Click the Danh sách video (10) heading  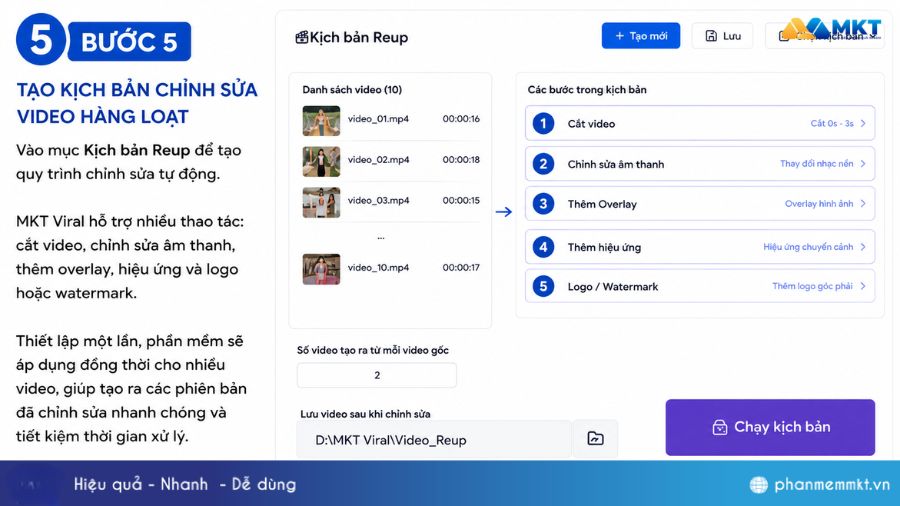point(352,89)
